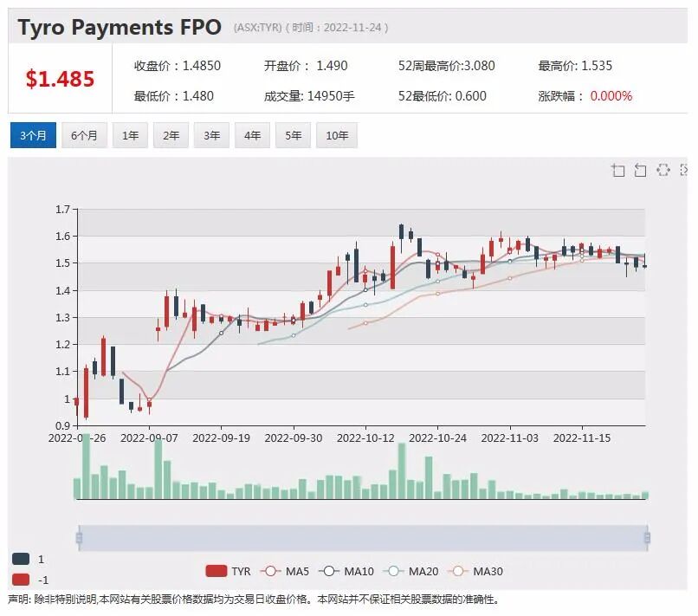Select the 4年 range tab
The height and width of the screenshot is (616, 698).
(252, 135)
